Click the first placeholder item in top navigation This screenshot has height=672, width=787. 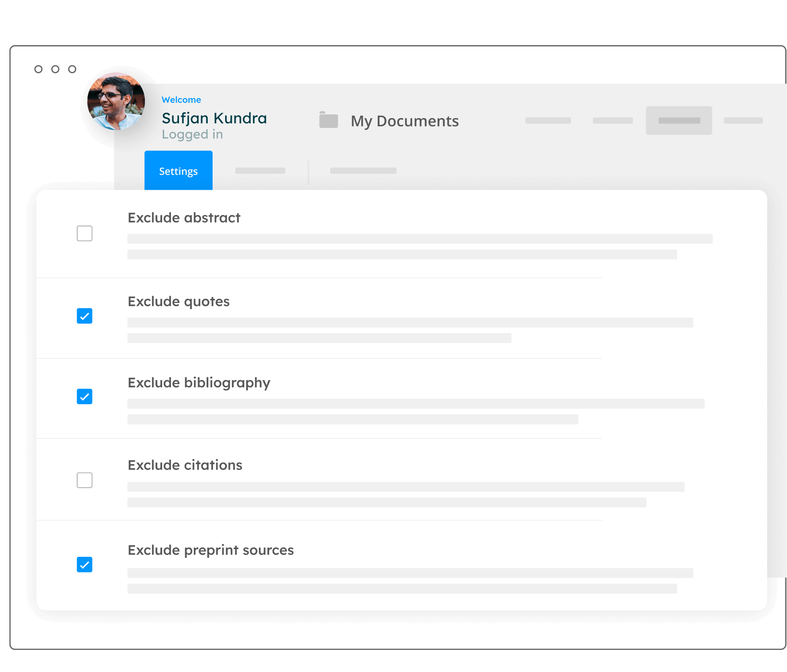pyautogui.click(x=548, y=120)
